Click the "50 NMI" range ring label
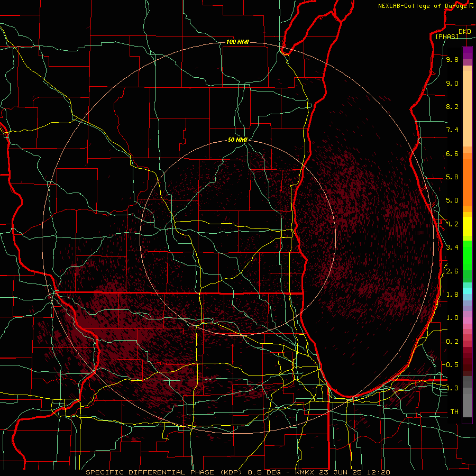This screenshot has width=476, height=476. [237, 140]
